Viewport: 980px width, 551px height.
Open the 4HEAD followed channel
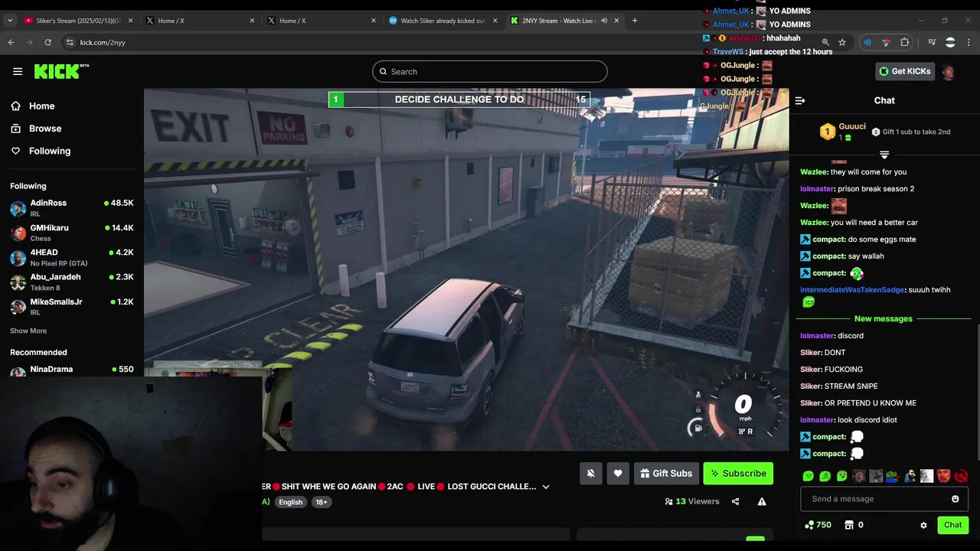[x=72, y=257]
